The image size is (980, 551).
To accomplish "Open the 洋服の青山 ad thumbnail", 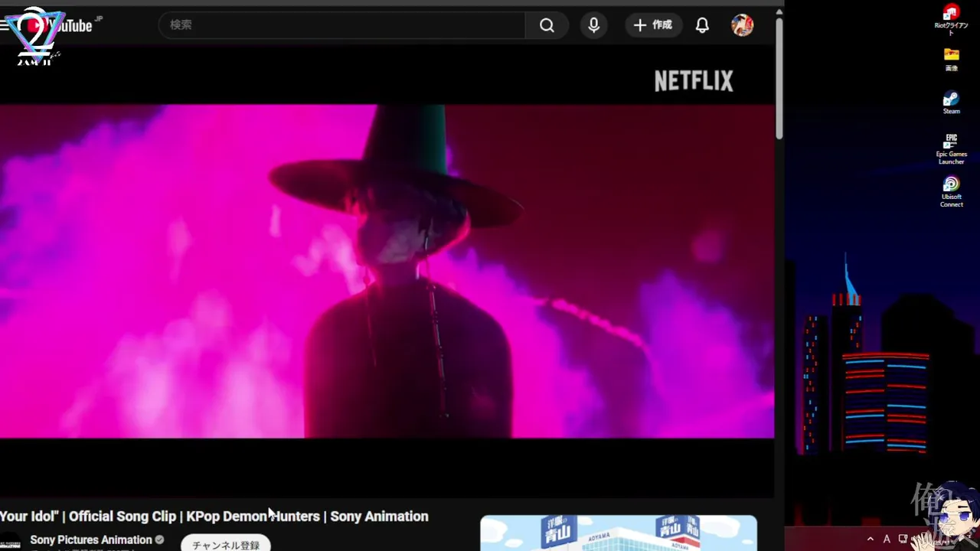I will [619, 533].
